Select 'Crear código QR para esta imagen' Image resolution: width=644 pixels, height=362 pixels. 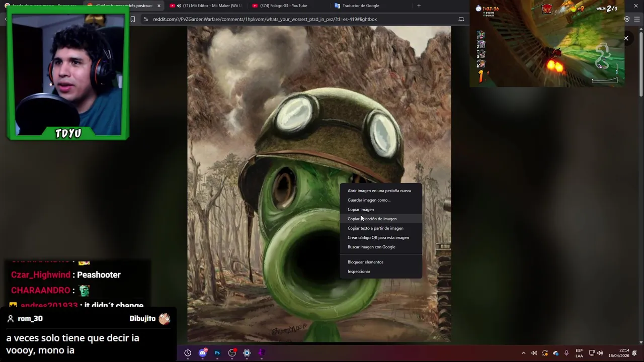pos(380,237)
